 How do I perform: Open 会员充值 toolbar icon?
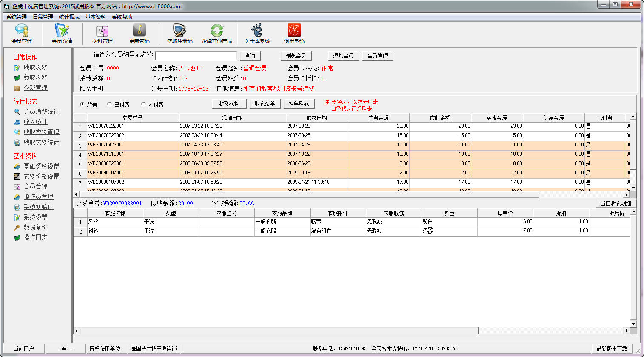(62, 30)
